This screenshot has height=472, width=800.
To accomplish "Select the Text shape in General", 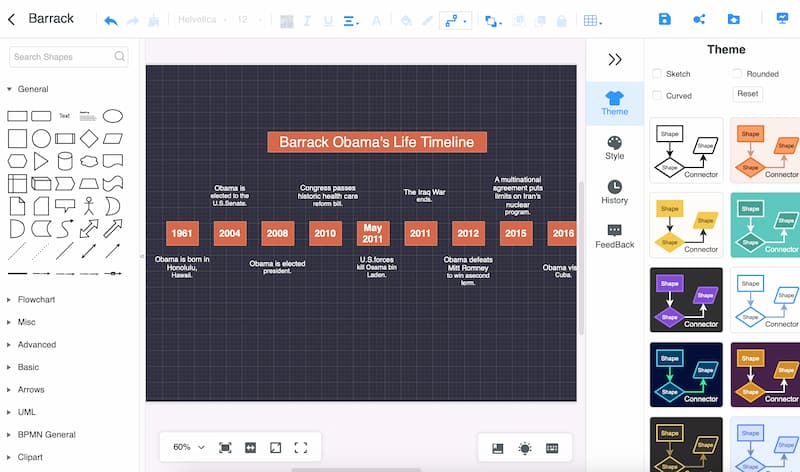I will coord(64,116).
